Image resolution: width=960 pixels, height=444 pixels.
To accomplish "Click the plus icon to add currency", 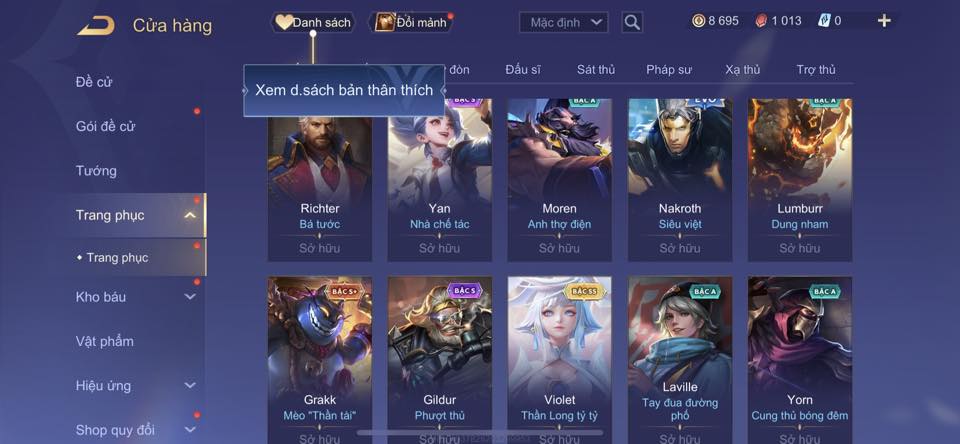I will pyautogui.click(x=883, y=21).
